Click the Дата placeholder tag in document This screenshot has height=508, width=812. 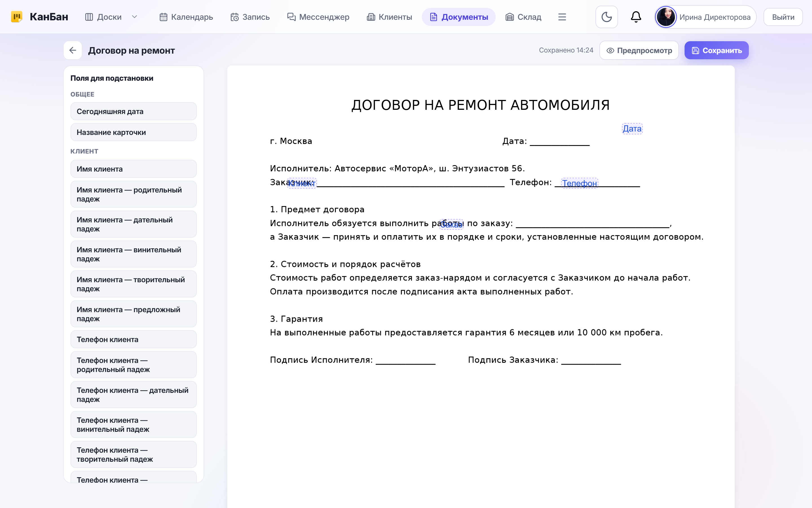pyautogui.click(x=632, y=129)
